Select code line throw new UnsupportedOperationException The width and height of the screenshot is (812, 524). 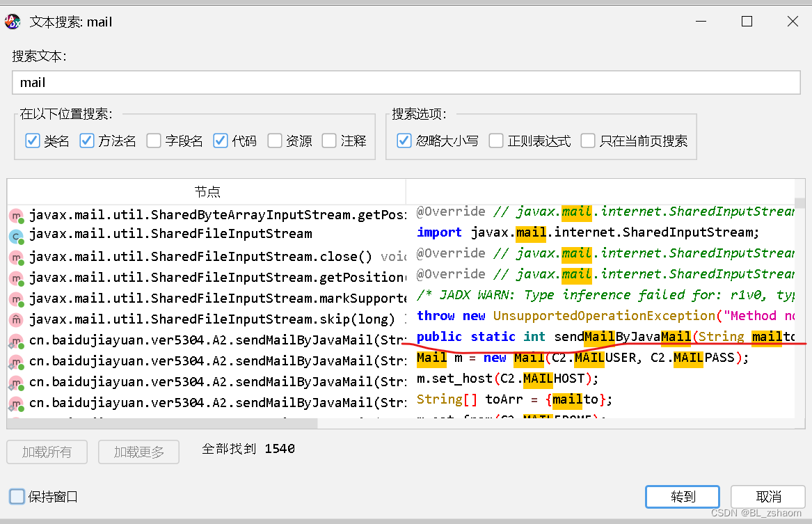coord(605,316)
